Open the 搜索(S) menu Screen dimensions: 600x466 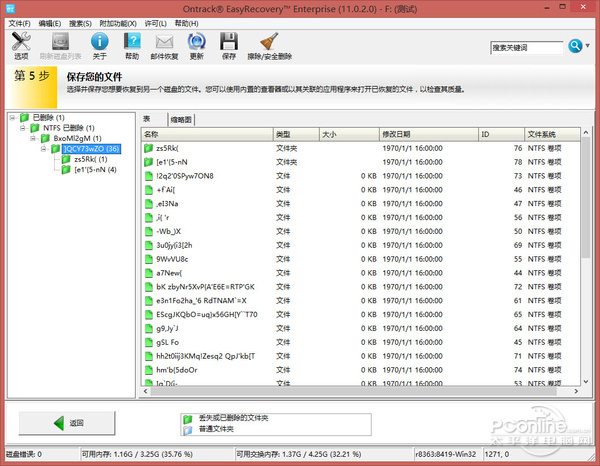pos(80,23)
